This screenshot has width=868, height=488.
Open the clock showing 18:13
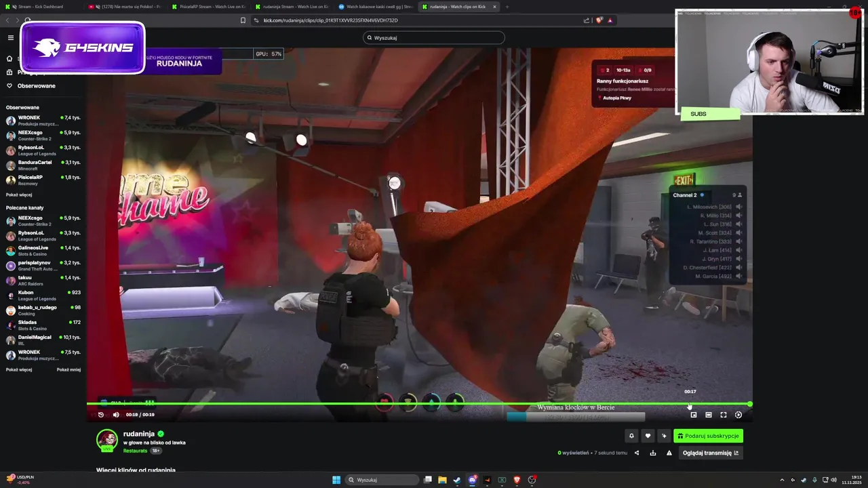[851, 480]
